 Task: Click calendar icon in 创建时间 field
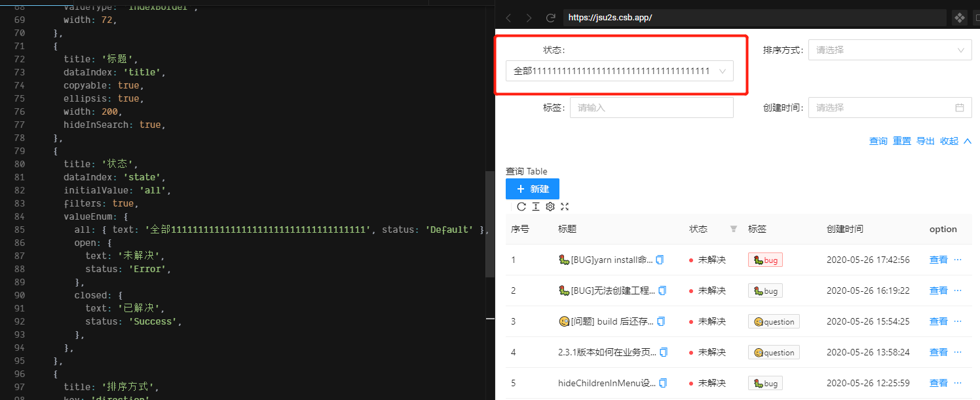960,108
